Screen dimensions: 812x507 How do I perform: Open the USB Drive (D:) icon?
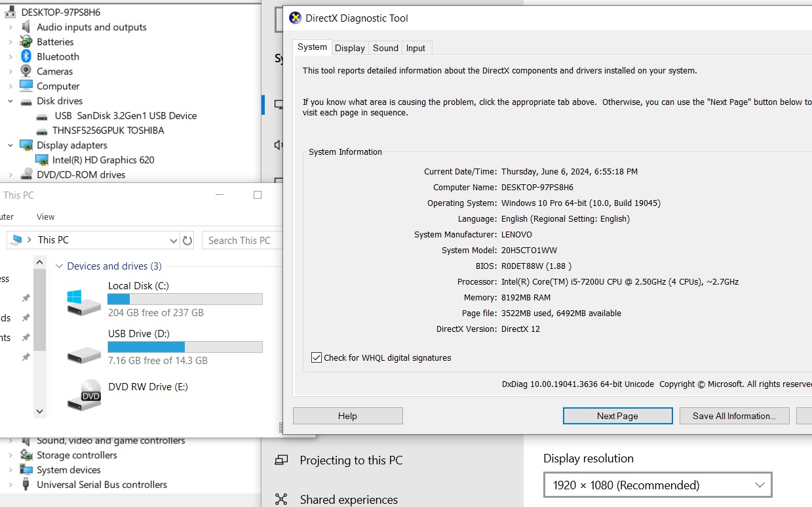pos(84,354)
